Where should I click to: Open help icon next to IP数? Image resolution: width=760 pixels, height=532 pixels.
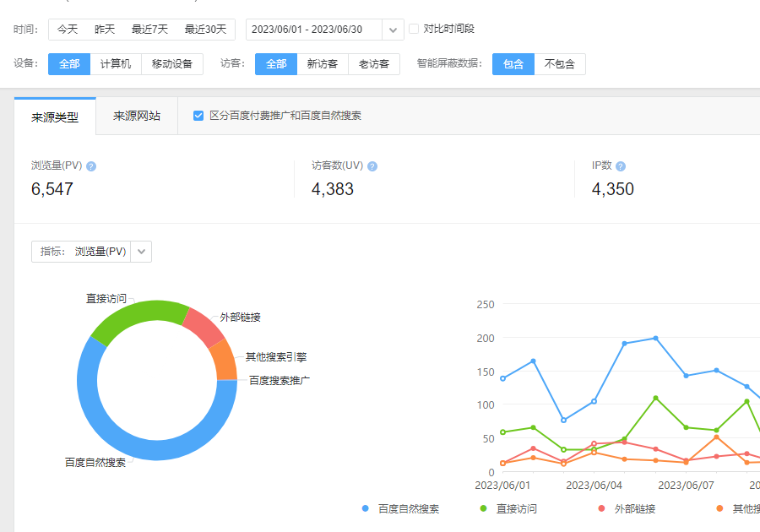[x=621, y=166]
